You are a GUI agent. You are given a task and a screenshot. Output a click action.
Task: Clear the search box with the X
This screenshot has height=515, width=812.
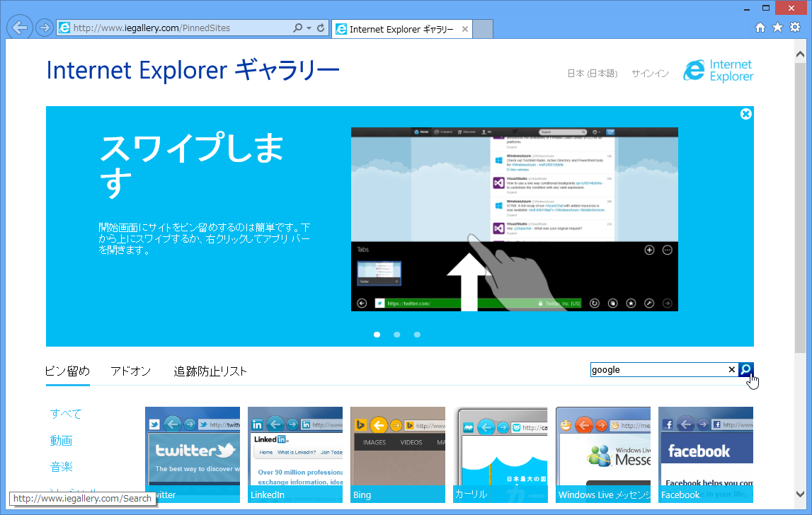[732, 369]
